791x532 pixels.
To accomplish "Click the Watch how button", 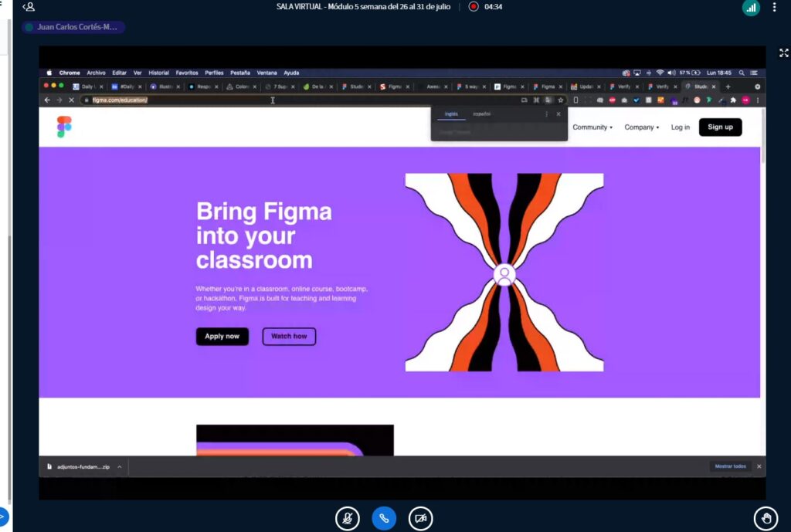I will tap(289, 337).
